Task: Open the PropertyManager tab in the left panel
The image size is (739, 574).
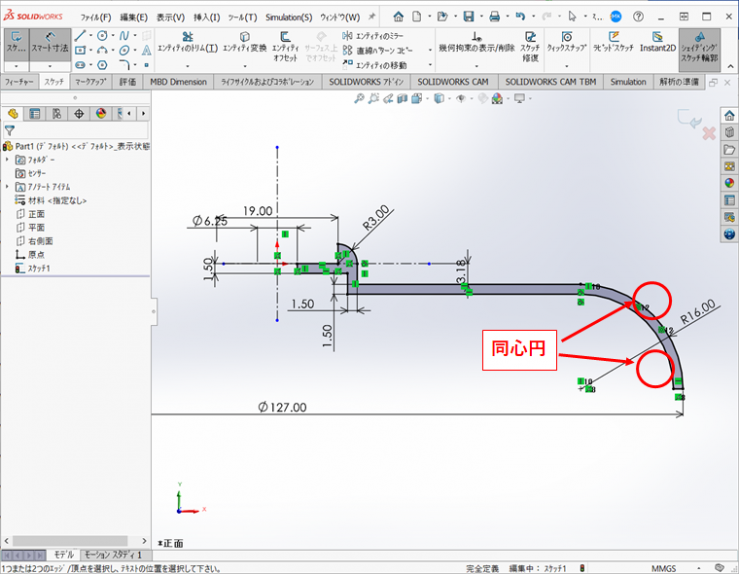Action: 35,113
